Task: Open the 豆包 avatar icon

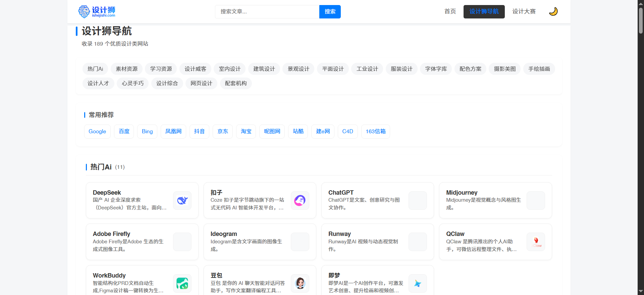Action: [x=300, y=283]
